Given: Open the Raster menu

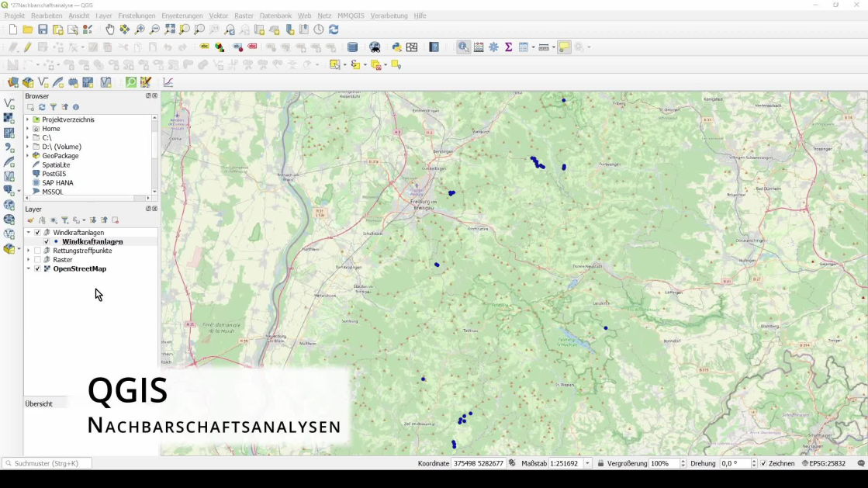Looking at the screenshot, I should click(x=244, y=16).
